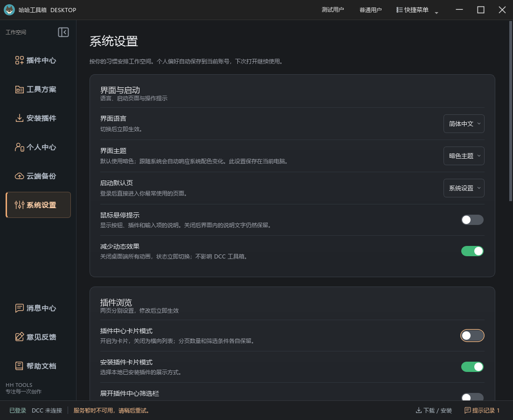Click the 个人中心 user icon
513x420 pixels.
click(19, 147)
